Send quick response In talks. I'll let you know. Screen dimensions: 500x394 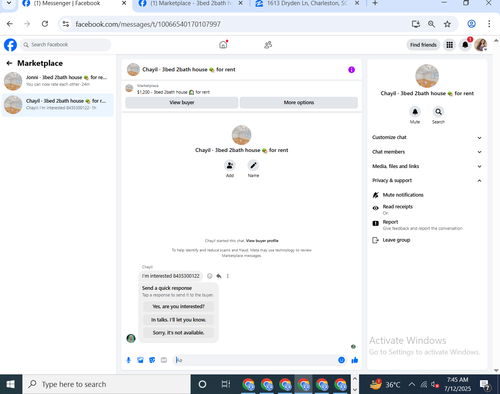point(178,320)
